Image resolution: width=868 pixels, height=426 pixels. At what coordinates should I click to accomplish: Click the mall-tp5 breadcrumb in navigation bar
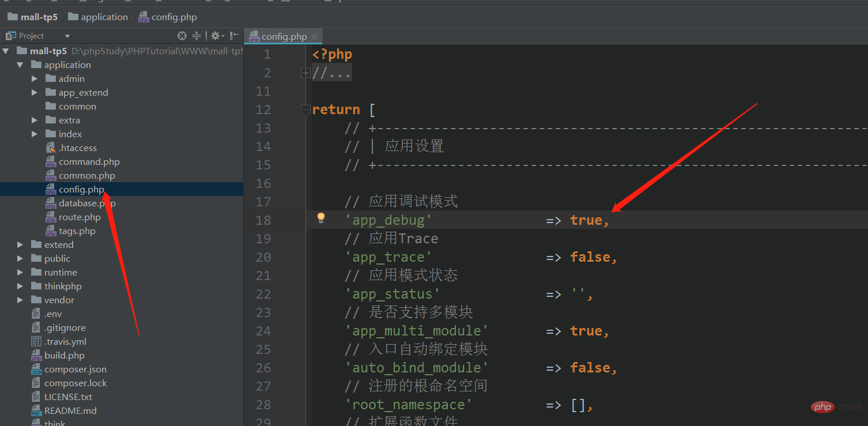pos(39,17)
